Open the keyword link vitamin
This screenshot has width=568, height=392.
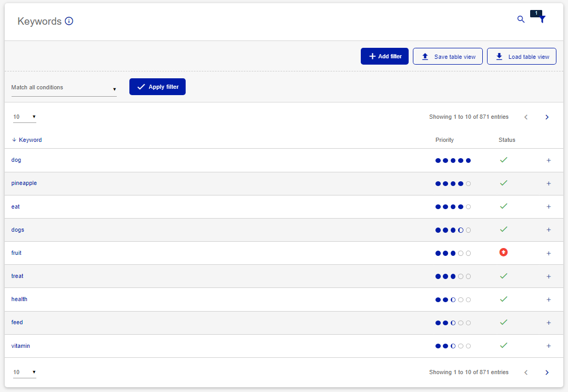pos(21,346)
